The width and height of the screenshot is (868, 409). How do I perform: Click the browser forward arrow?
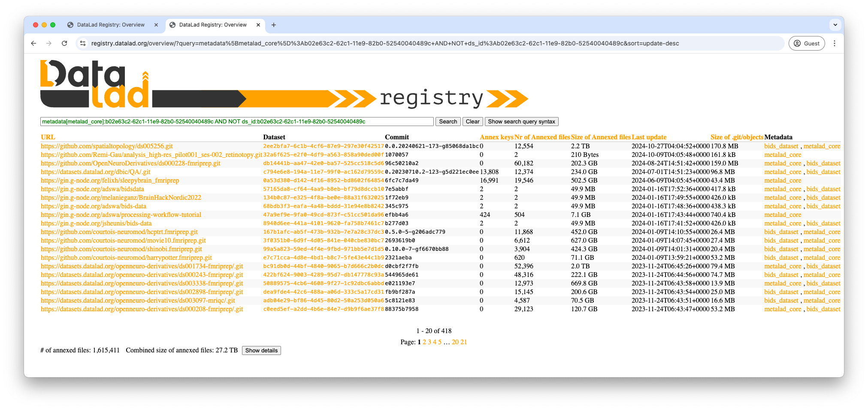49,43
